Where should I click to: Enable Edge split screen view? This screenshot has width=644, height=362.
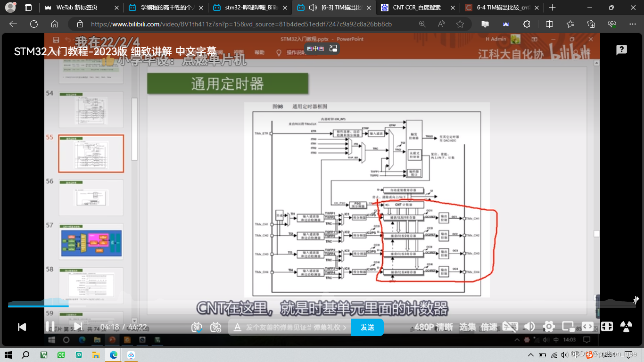pyautogui.click(x=549, y=24)
